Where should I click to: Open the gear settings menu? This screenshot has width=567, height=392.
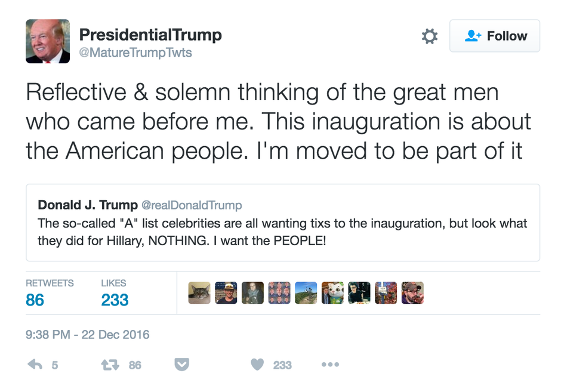429,36
